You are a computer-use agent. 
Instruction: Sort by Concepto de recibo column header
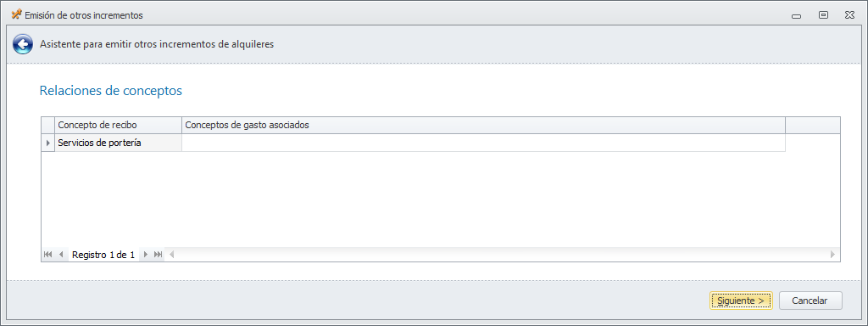tap(119, 125)
